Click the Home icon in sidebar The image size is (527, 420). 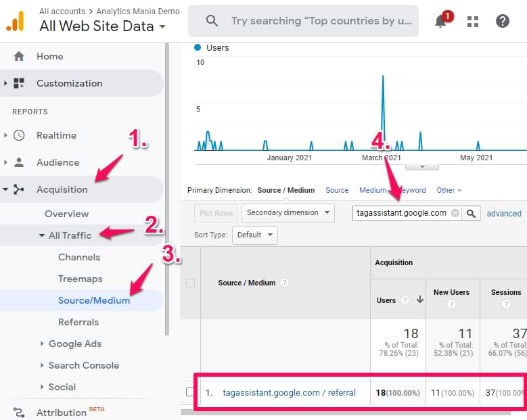[19, 56]
